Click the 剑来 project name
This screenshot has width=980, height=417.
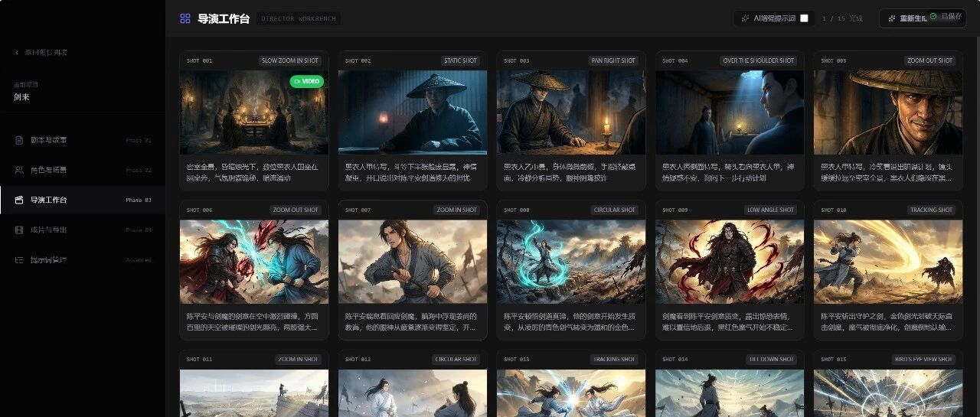pyautogui.click(x=21, y=97)
